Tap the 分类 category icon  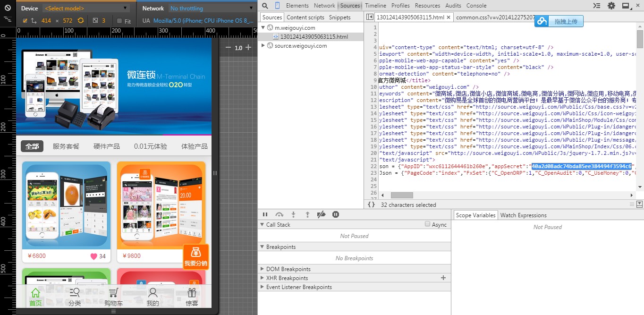(x=75, y=293)
